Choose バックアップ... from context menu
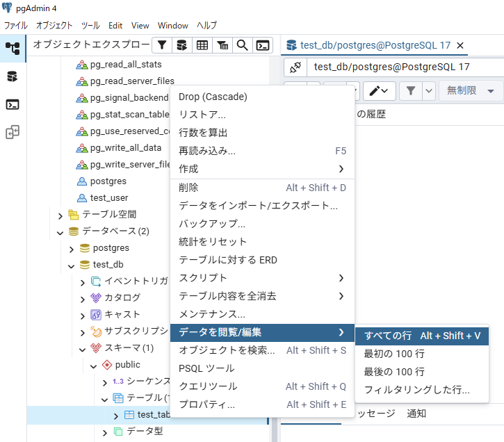Screen dimensions: 504x442 click(262, 224)
